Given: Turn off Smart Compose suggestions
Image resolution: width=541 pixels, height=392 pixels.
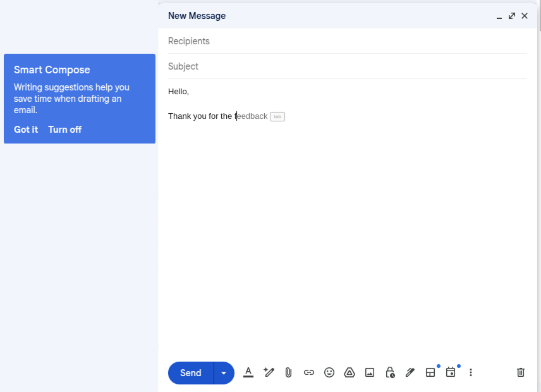Looking at the screenshot, I should 64,129.
